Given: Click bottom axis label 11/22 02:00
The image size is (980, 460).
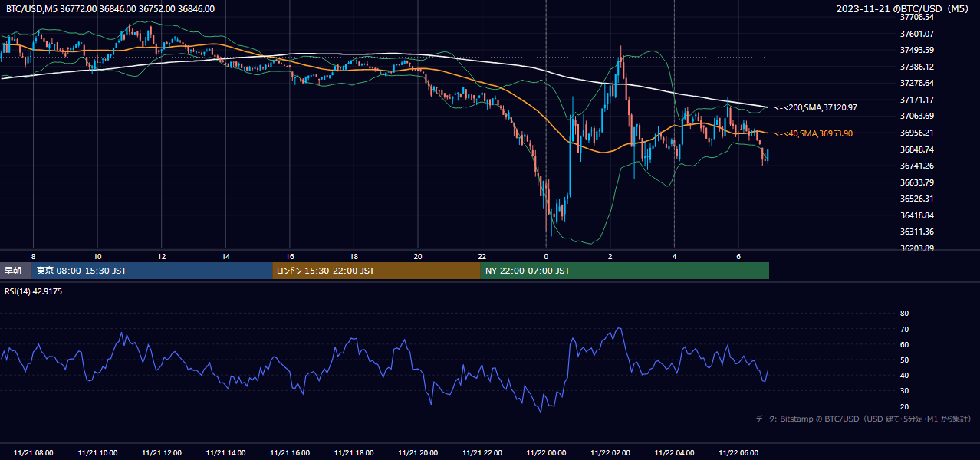Looking at the screenshot, I should click(x=610, y=452).
